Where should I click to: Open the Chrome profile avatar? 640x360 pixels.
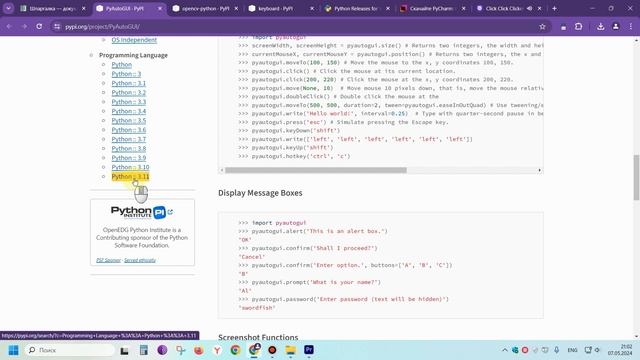click(616, 27)
